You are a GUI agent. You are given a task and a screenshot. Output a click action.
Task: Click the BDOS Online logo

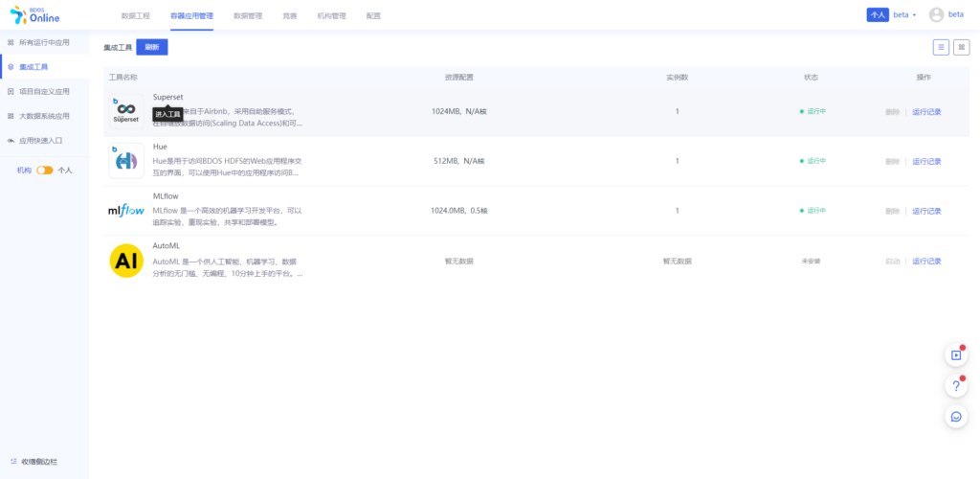pyautogui.click(x=35, y=15)
